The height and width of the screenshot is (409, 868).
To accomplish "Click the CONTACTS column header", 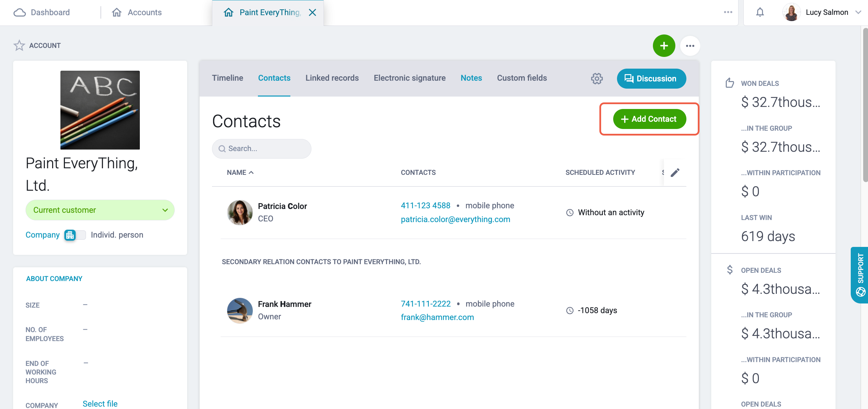I will pyautogui.click(x=418, y=172).
